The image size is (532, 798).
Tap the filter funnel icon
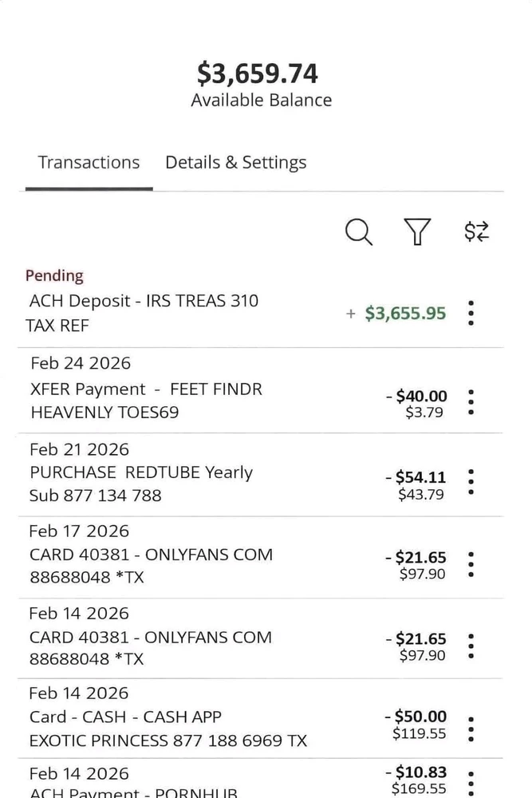click(417, 232)
